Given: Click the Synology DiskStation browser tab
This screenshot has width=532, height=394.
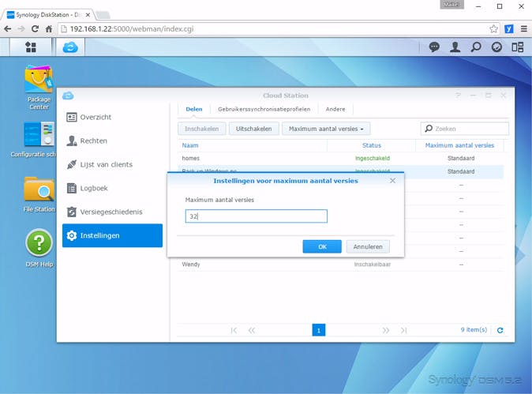Looking at the screenshot, I should point(47,15).
